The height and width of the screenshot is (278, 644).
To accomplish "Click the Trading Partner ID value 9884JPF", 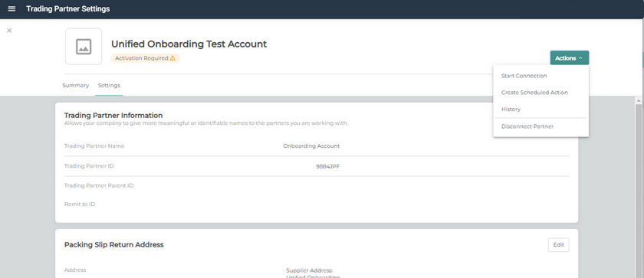I will (x=328, y=166).
